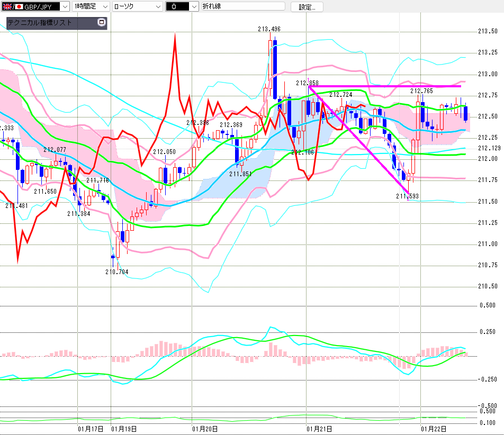This screenshot has height=435, width=504.
Task: Click the 01月21日 date marker on the time axis
Action: tap(320, 429)
